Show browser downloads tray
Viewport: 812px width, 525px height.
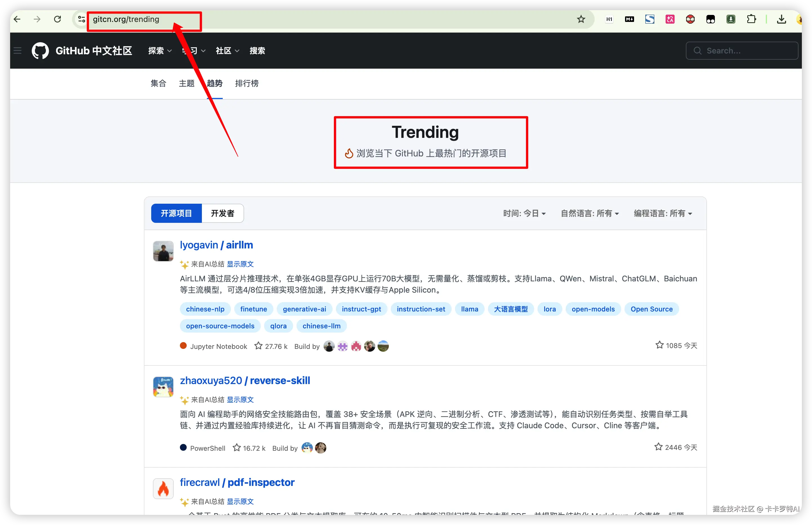[781, 19]
